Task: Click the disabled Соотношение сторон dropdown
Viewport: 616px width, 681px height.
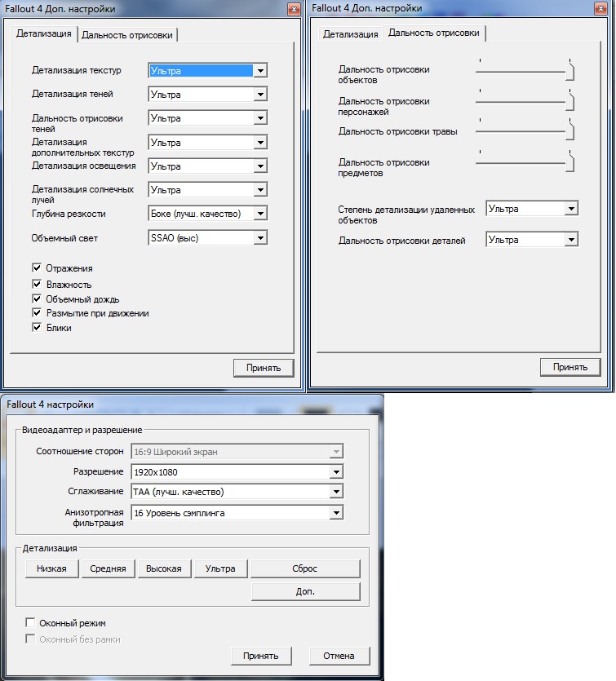Action: pos(237,452)
